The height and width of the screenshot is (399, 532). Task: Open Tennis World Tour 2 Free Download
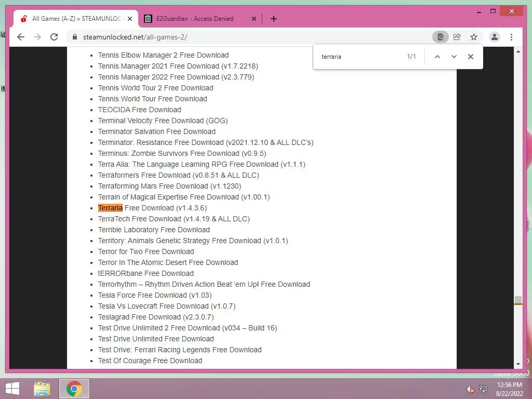[155, 88]
